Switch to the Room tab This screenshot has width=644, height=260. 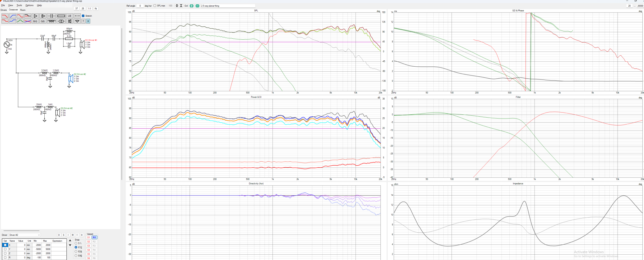[x=23, y=10]
